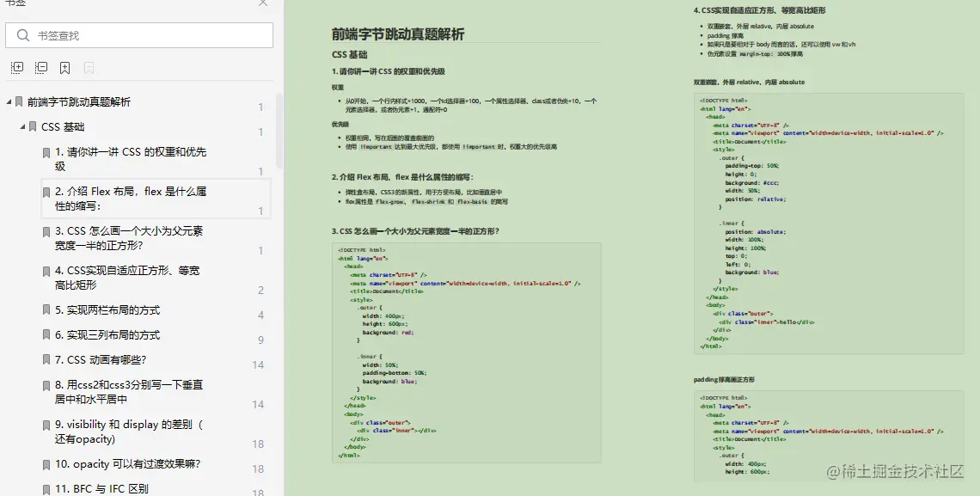Open bookmark 9. visibility 和 display 的差别
This screenshot has width=980, height=496.
pyautogui.click(x=129, y=431)
